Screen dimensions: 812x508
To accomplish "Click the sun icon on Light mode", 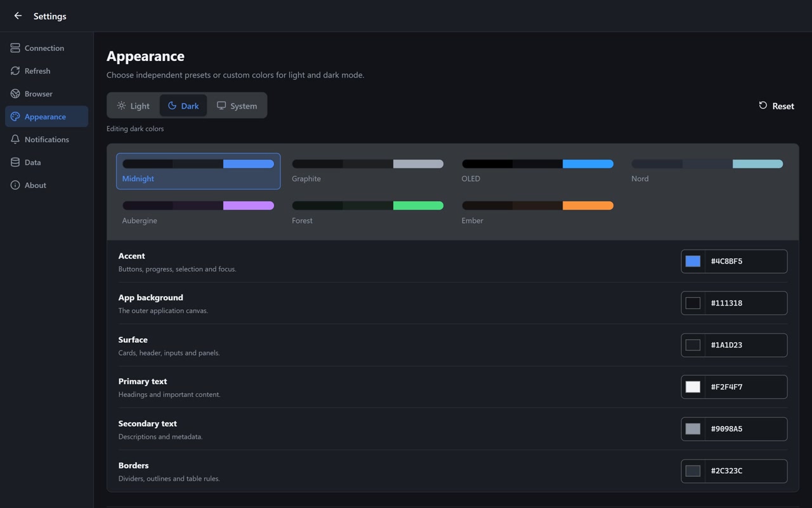I will click(121, 105).
